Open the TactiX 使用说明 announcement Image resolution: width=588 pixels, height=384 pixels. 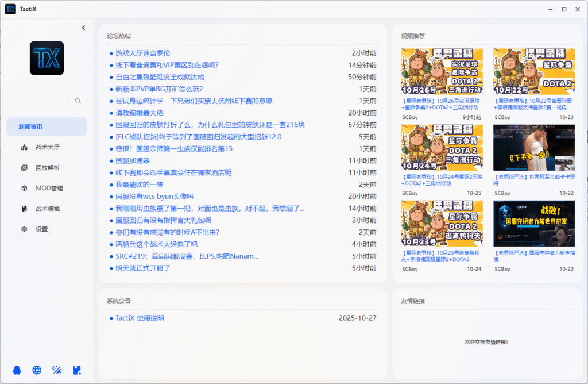tap(140, 318)
